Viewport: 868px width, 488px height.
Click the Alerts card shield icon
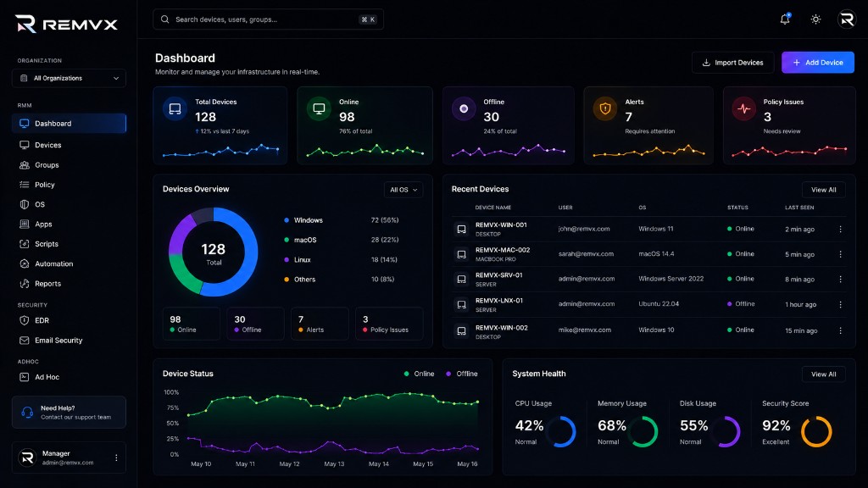[605, 109]
